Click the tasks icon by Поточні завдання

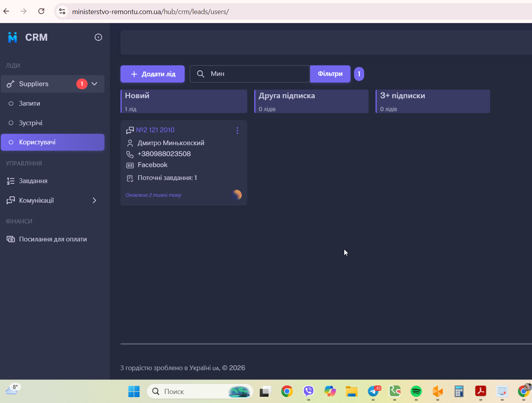(130, 178)
